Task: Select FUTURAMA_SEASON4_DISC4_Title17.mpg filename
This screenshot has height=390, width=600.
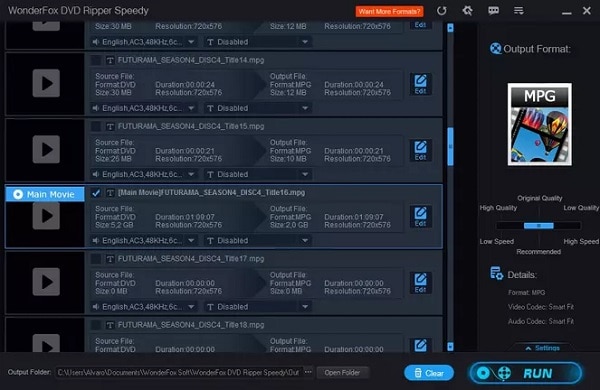Action: tap(191, 259)
